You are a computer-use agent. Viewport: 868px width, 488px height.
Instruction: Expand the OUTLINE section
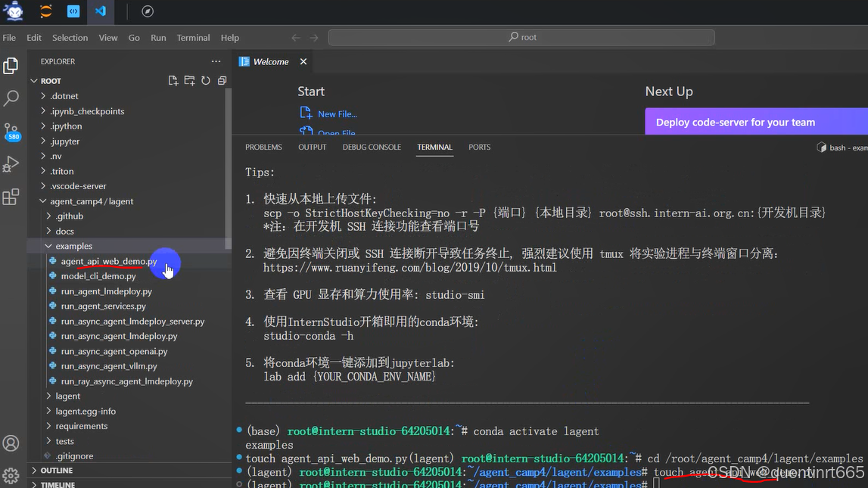(34, 471)
